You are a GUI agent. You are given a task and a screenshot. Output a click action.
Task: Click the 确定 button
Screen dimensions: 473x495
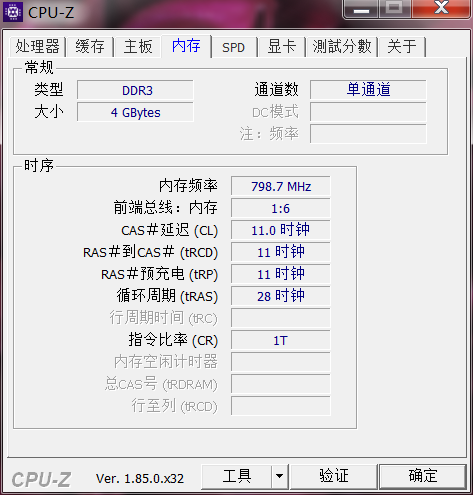[422, 477]
